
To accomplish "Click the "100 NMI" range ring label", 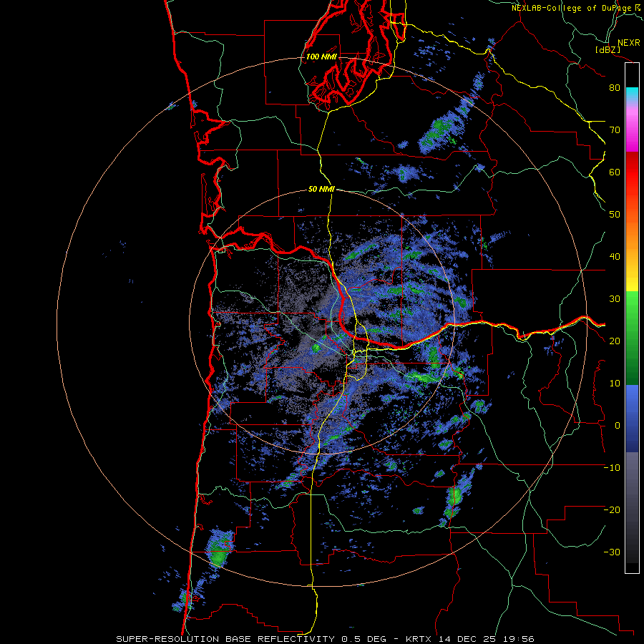I will [x=321, y=57].
